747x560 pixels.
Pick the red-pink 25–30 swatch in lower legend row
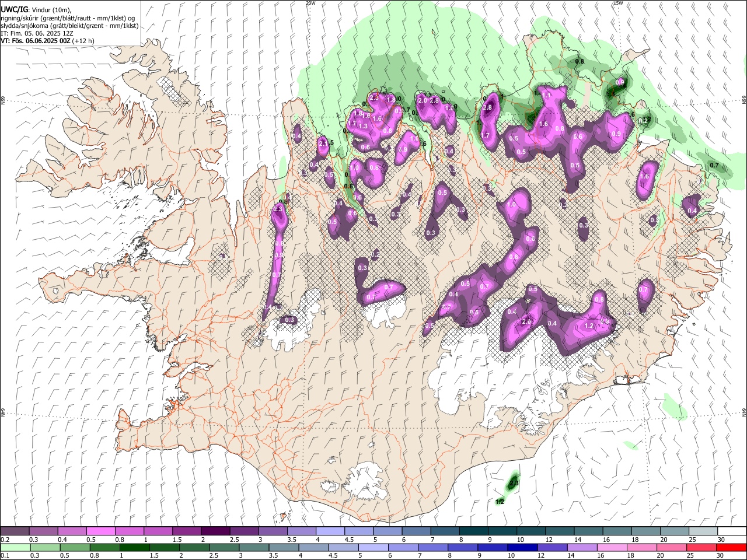tap(701, 547)
